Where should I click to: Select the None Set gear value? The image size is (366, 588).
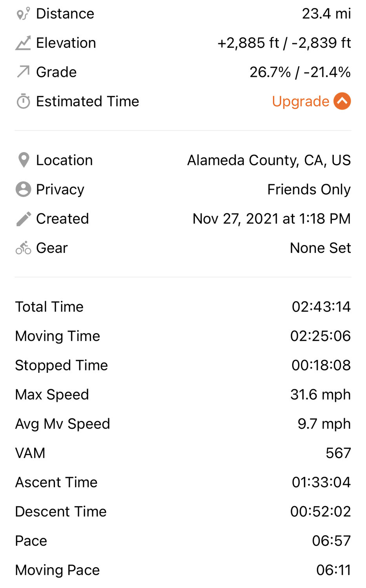tap(320, 248)
